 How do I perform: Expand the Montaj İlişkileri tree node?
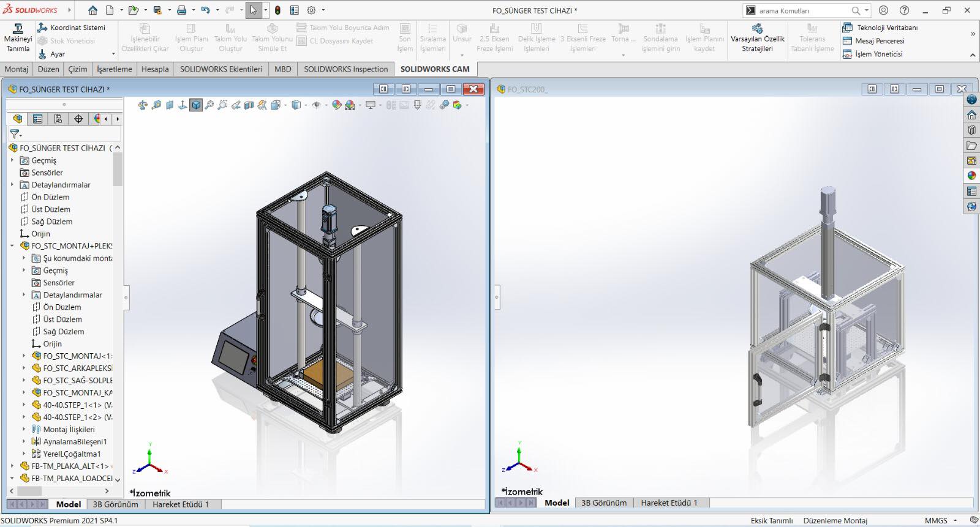pos(24,430)
